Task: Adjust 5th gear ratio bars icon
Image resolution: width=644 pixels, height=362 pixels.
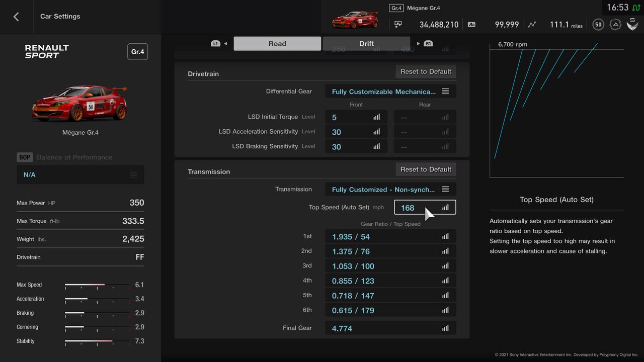Action: tap(445, 296)
